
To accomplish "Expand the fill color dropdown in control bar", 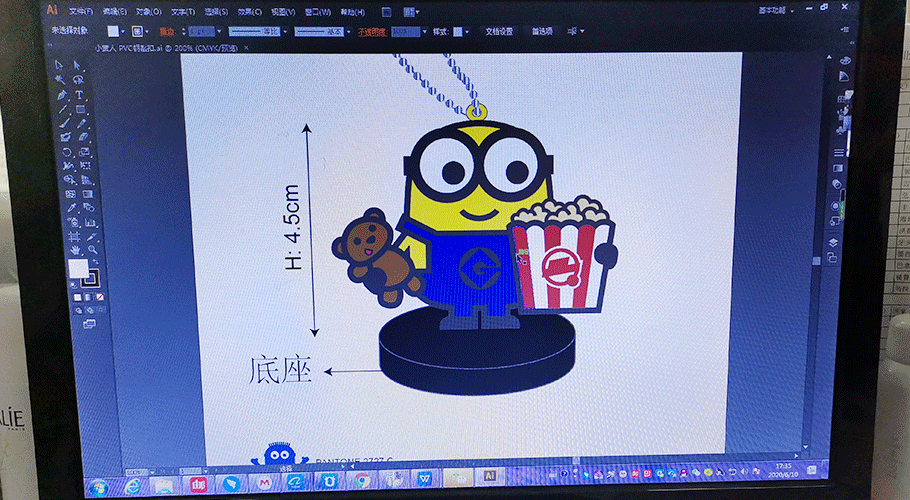I will 123,31.
